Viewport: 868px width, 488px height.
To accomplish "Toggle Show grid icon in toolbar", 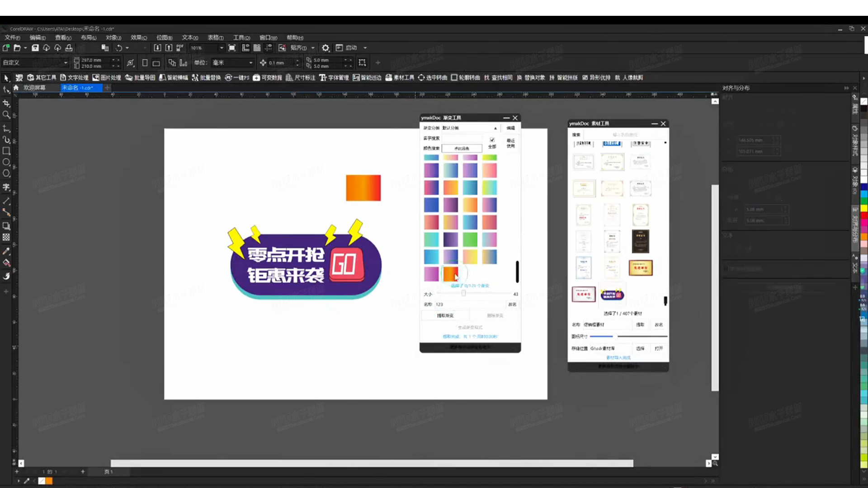I will pyautogui.click(x=257, y=47).
